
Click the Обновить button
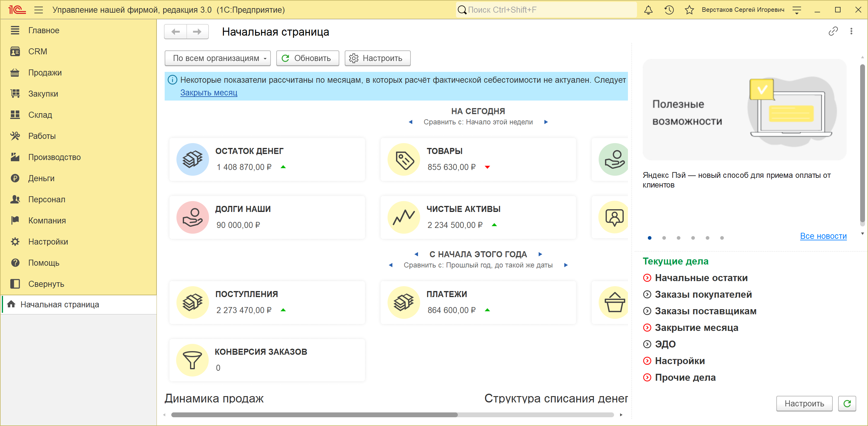point(307,58)
